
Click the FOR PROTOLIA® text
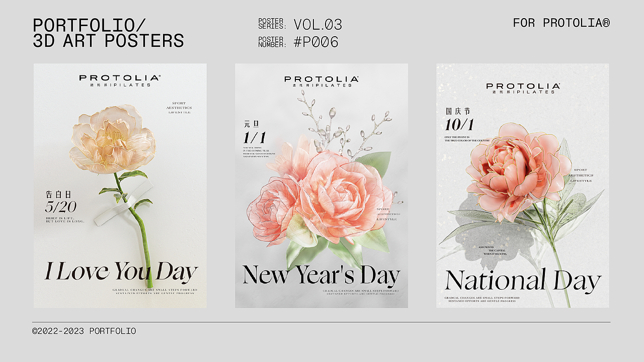click(x=561, y=23)
